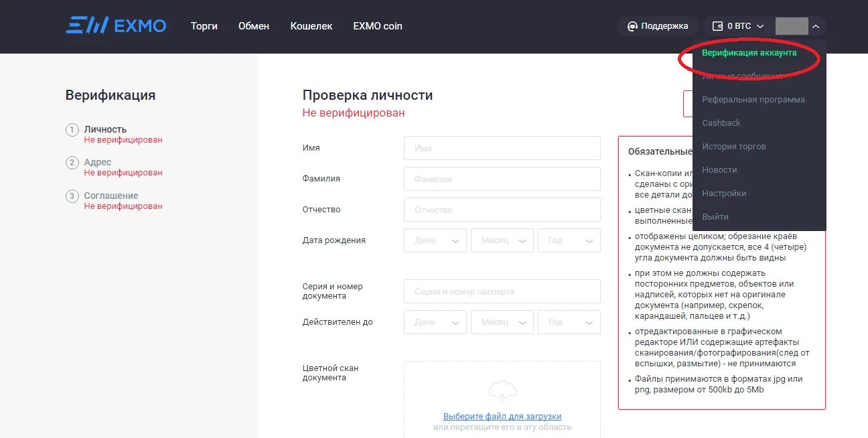Viewport: 868px width, 438px height.
Task: Open Действителен до День dropdown
Action: (435, 322)
